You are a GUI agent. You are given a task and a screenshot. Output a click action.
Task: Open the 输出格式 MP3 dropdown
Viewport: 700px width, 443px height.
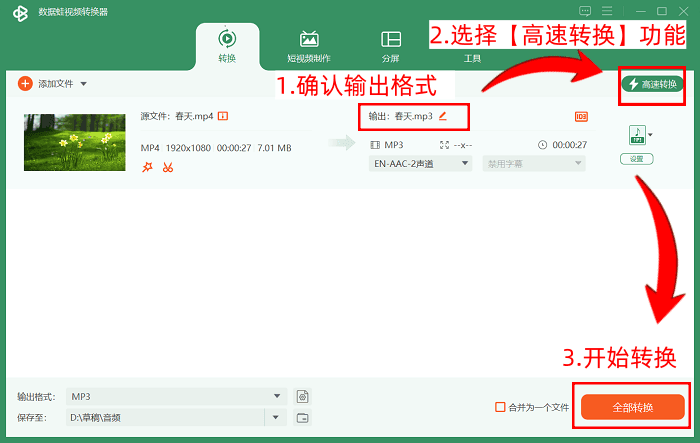click(x=176, y=397)
